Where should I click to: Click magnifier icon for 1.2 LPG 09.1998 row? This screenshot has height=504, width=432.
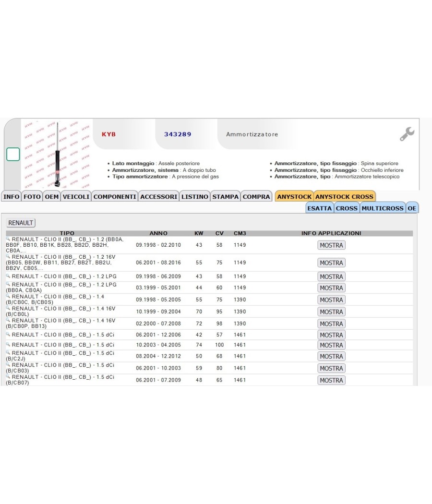pos(8,276)
